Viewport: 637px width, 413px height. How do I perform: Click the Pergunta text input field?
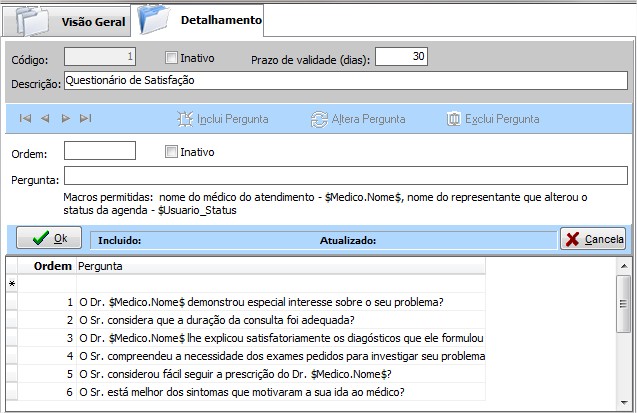pos(345,177)
